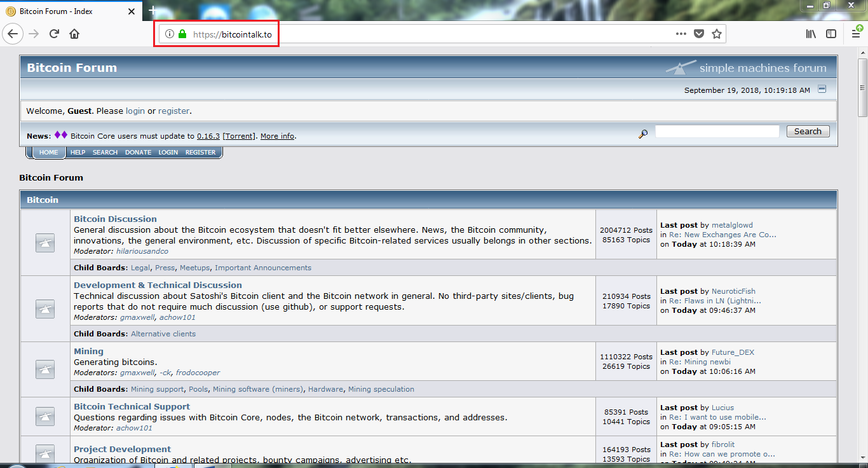The image size is (868, 468).
Task: Open Re: Mining newbi last post
Action: pyautogui.click(x=700, y=362)
